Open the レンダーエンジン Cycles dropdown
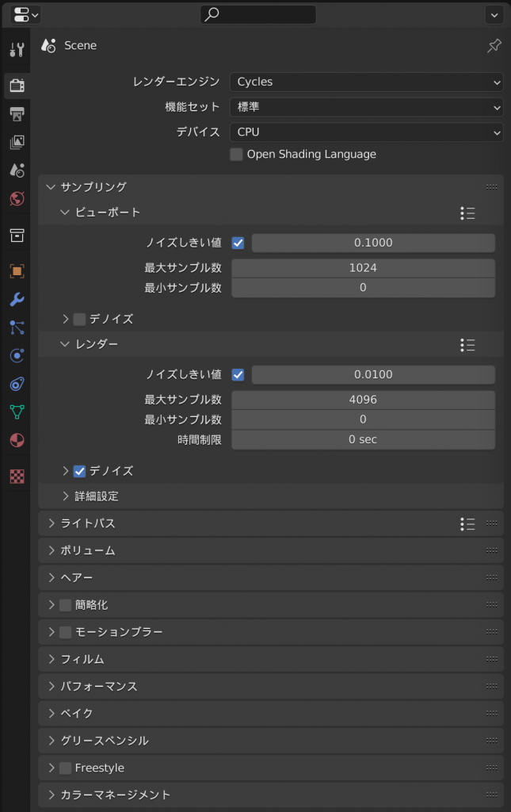The width and height of the screenshot is (511, 812). point(366,82)
